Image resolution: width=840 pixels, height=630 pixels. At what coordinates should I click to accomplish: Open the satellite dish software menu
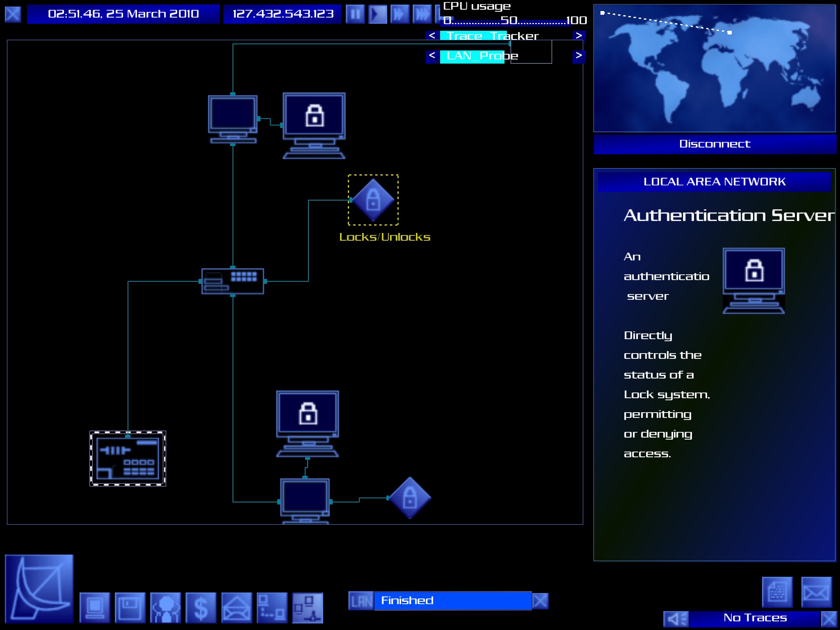pyautogui.click(x=39, y=588)
